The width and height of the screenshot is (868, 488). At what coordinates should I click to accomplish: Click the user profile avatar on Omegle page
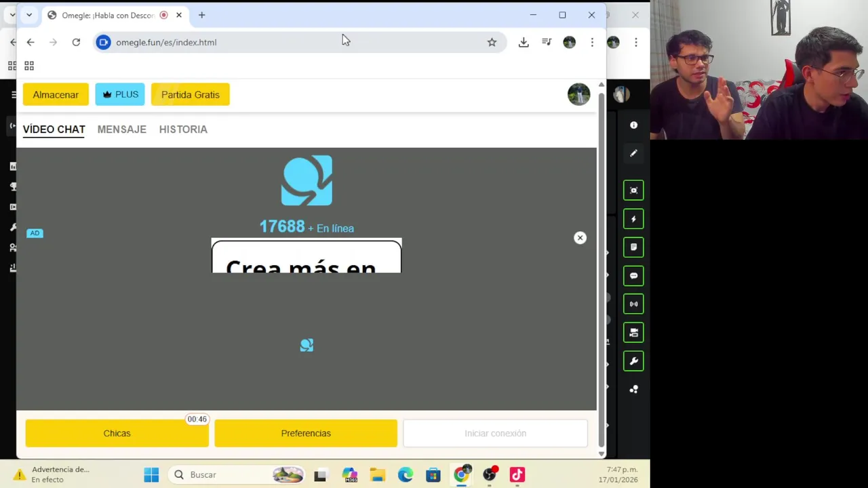pos(578,95)
